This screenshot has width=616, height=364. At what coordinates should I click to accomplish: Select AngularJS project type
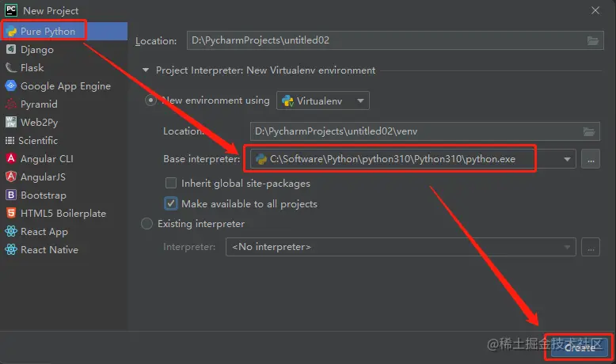(64, 176)
